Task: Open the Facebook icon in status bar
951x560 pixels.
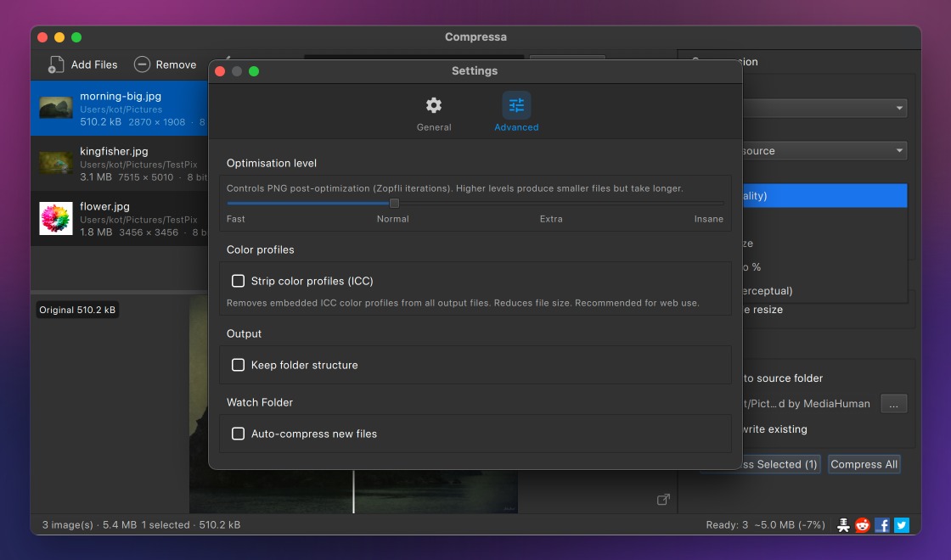Action: click(882, 525)
